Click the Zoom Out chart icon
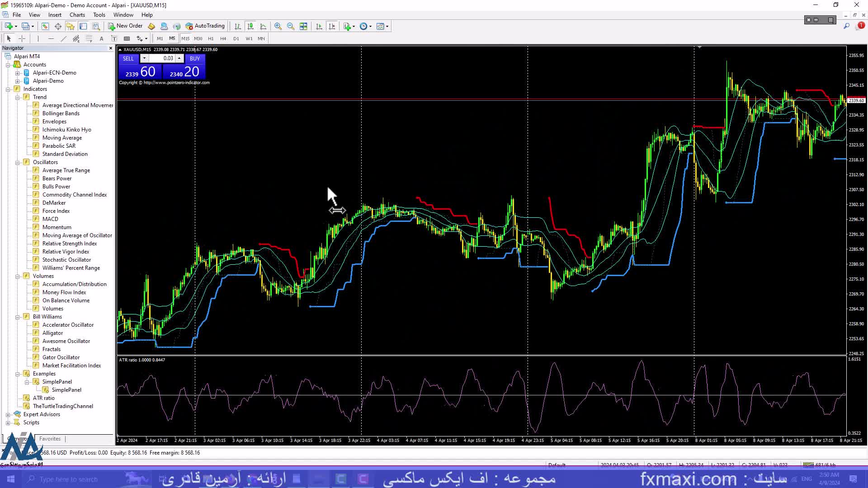Viewport: 868px width, 488px height. (290, 26)
